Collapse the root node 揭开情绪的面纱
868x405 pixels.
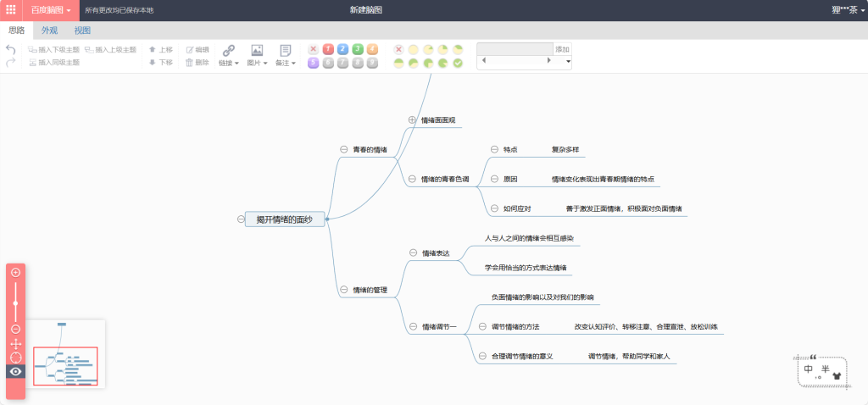pyautogui.click(x=241, y=219)
